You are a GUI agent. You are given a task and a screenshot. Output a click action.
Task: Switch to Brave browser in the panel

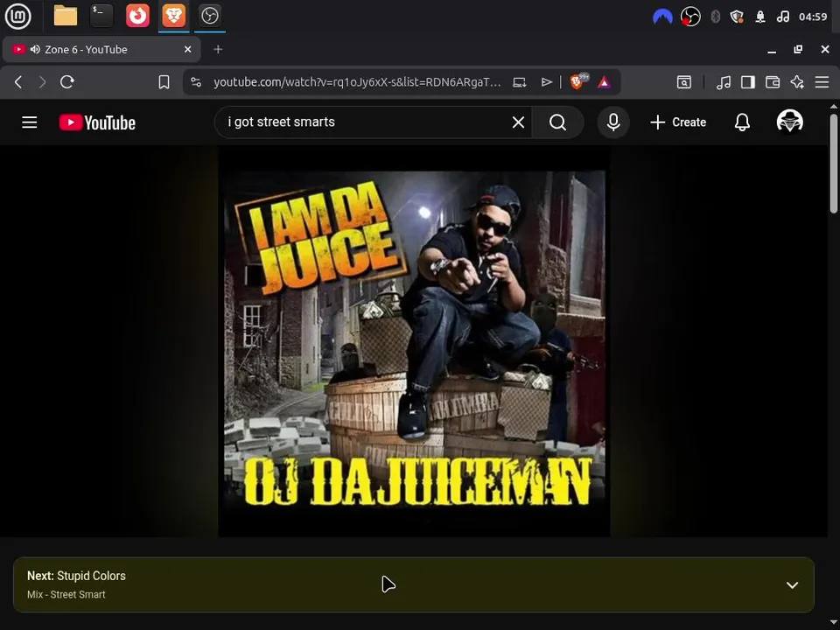pos(173,16)
